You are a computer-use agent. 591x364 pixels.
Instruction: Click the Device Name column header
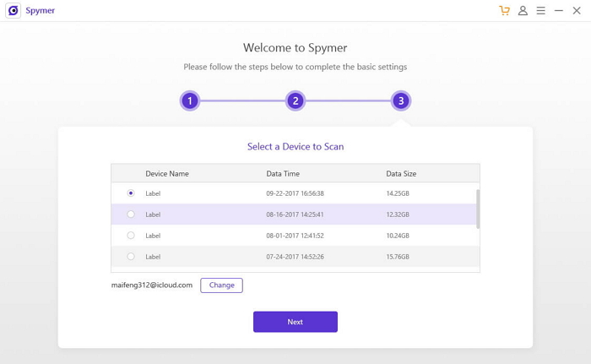[x=167, y=174]
